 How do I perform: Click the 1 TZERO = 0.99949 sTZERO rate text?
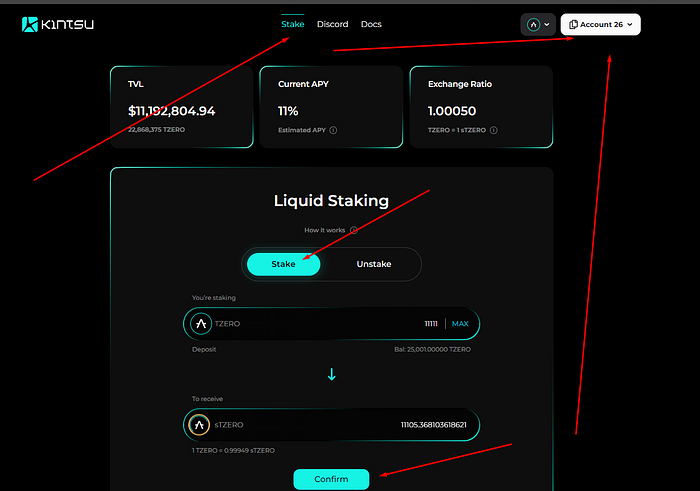(x=233, y=450)
